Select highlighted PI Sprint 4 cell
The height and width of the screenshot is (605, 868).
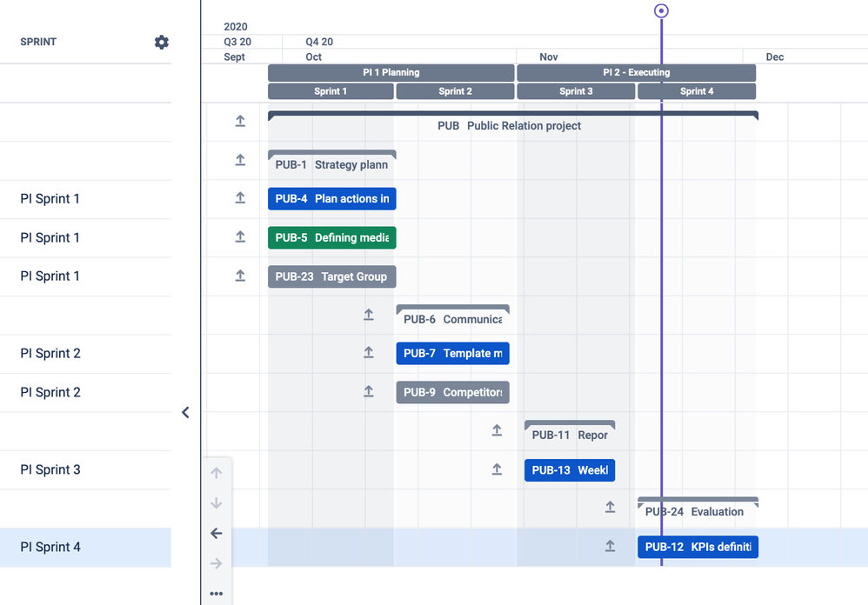[85, 548]
